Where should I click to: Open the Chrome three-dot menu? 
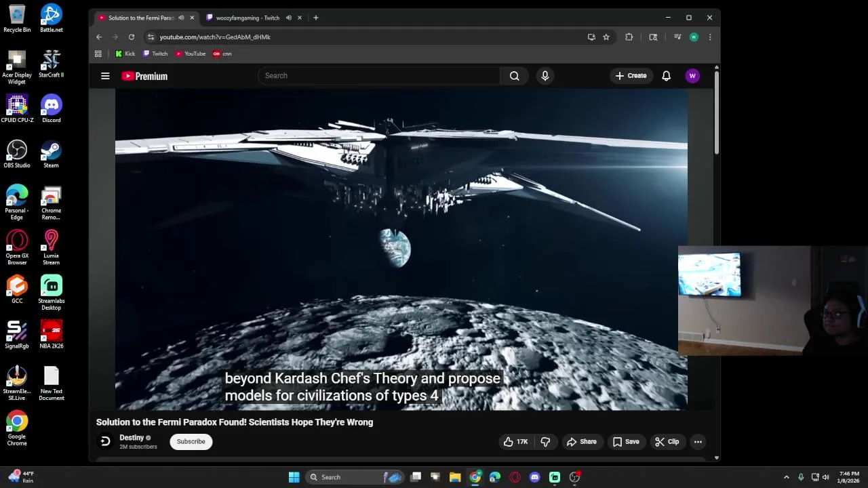[x=710, y=37]
